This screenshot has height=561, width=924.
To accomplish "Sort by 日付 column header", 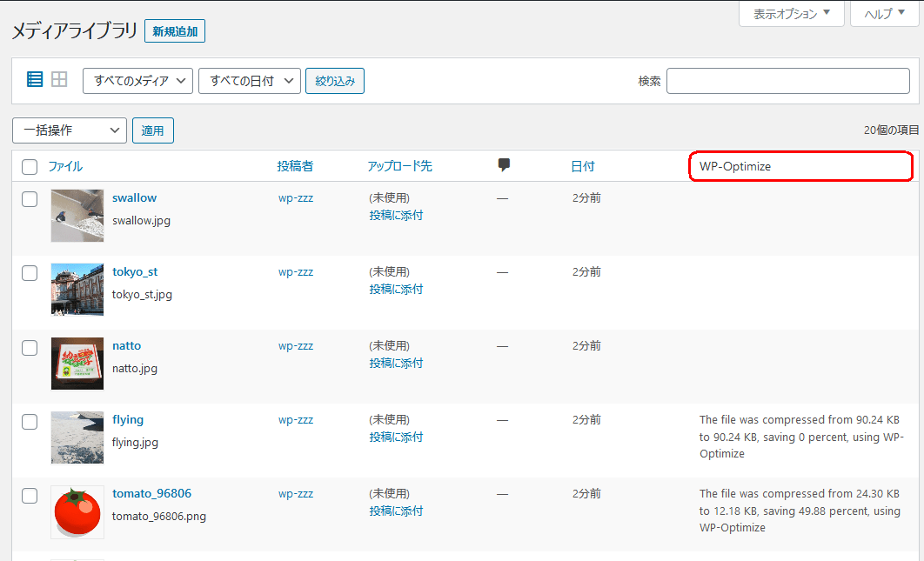I will pyautogui.click(x=583, y=166).
